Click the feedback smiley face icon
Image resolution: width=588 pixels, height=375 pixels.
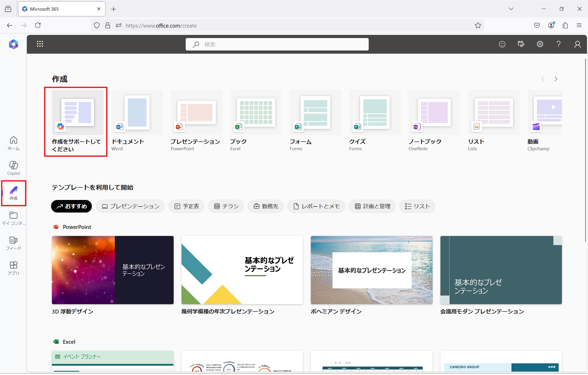[x=502, y=44]
